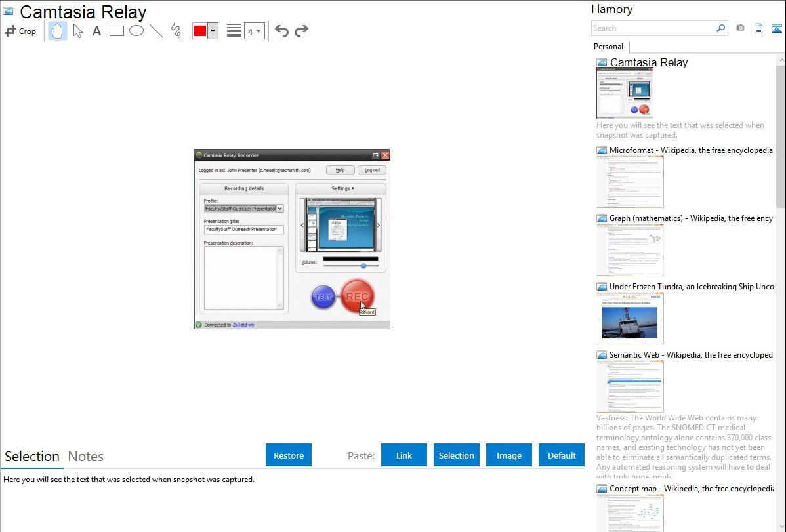Open the Microformat Wikipedia snapshot thumbnail
The height and width of the screenshot is (532, 786).
630,182
